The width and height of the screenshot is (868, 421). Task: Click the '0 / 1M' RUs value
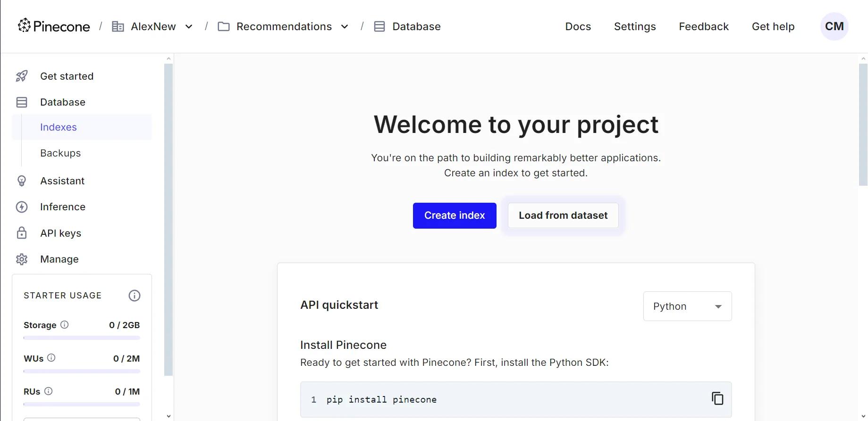tap(127, 391)
